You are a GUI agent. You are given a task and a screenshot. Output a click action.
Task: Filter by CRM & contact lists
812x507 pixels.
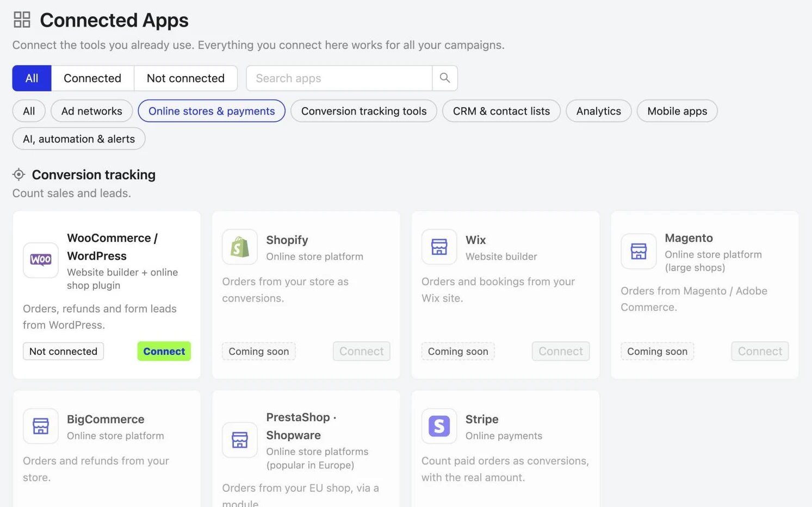[501, 111]
